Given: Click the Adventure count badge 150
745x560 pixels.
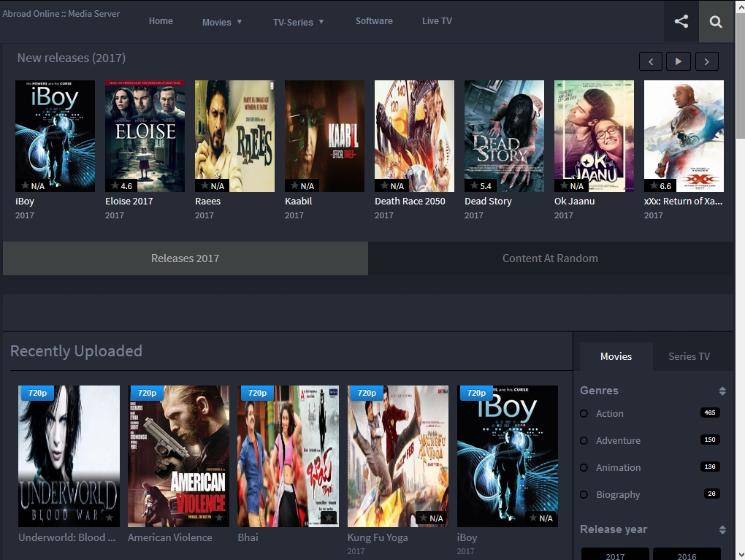Looking at the screenshot, I should [x=710, y=440].
